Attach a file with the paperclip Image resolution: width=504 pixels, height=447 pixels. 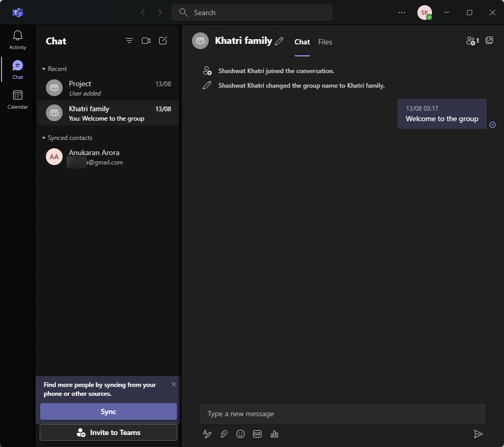(224, 434)
